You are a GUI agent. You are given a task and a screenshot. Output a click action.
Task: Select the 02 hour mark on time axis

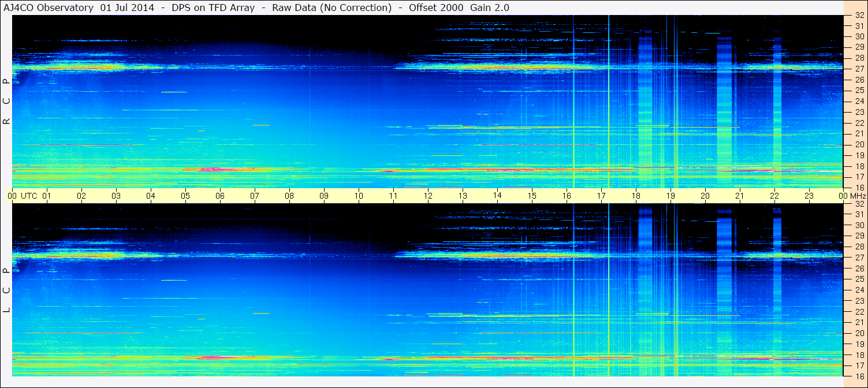pyautogui.click(x=81, y=196)
